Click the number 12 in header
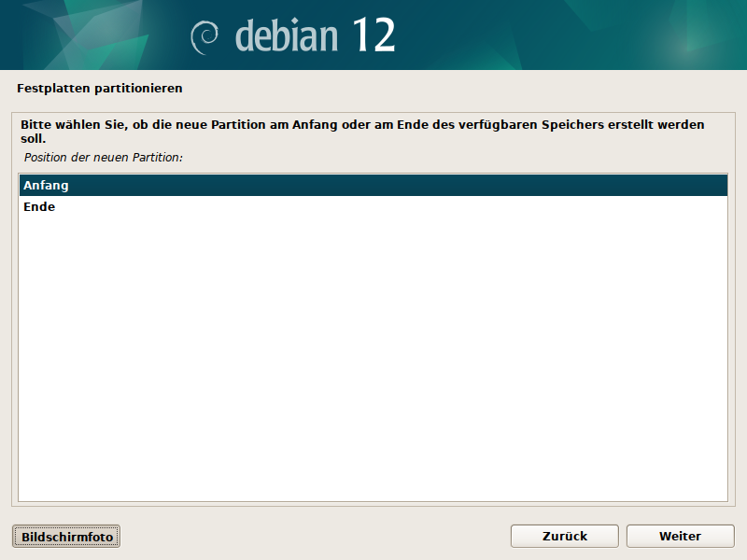747x560 pixels. [373, 35]
